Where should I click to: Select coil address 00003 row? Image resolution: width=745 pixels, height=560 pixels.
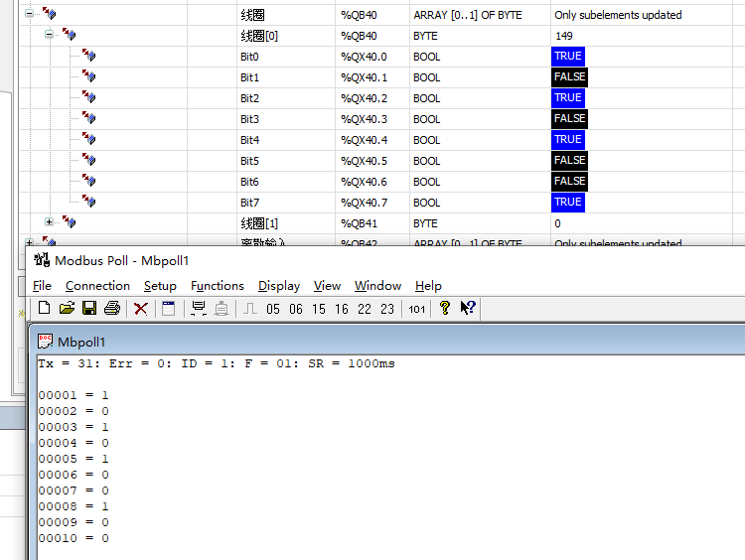[74, 427]
